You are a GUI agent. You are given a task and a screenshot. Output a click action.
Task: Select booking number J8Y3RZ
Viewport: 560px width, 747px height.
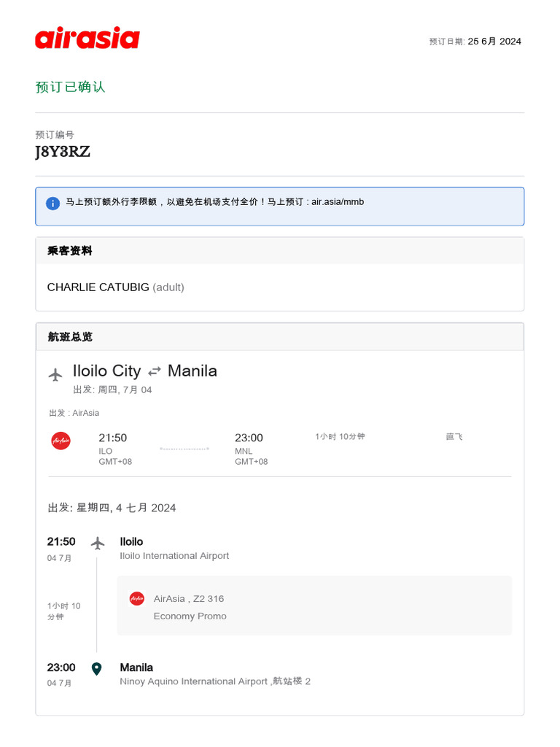(x=63, y=152)
